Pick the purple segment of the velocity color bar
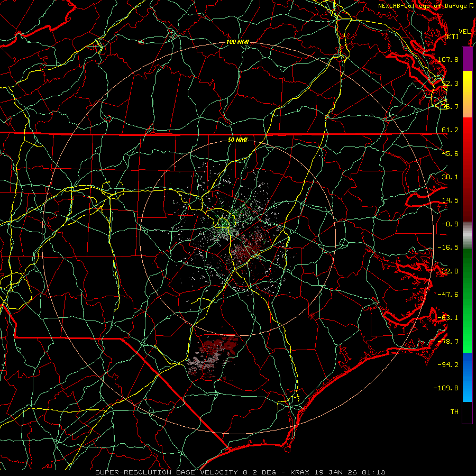Viewport: 476px width, 476px height. pos(467,59)
